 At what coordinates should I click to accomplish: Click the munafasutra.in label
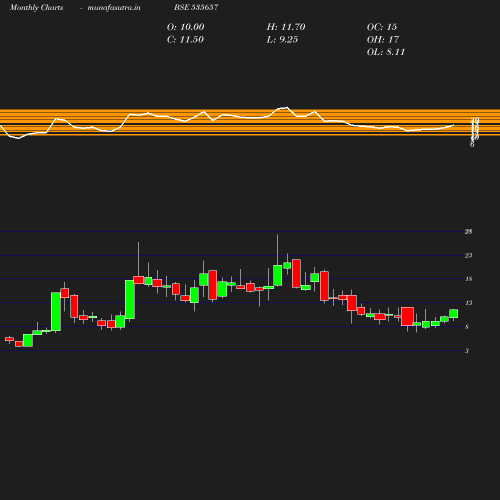click(114, 7)
